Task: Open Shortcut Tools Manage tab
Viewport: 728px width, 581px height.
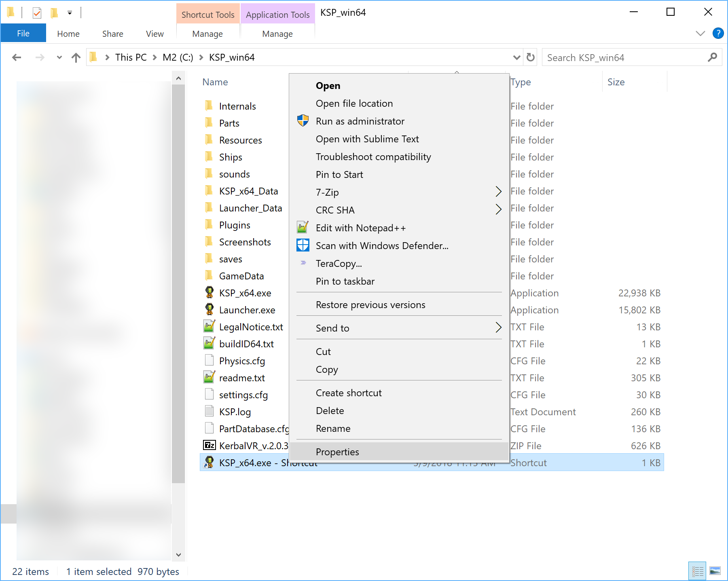Action: tap(207, 34)
